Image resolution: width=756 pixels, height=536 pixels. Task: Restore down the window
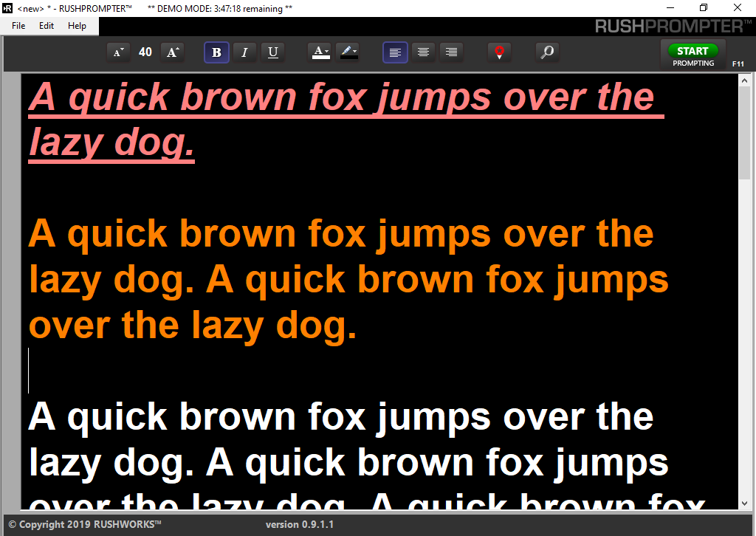click(x=704, y=7)
